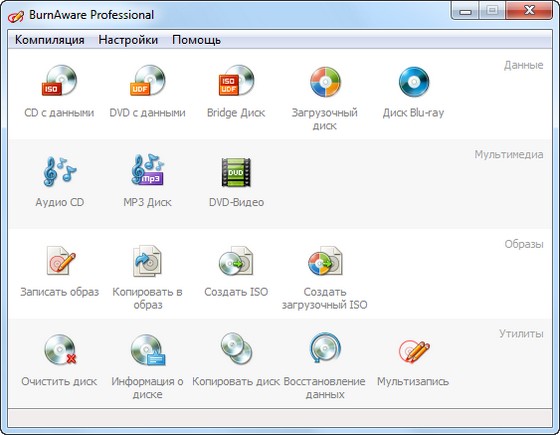
Task: Open the Мультизапись pencils icon
Action: coord(414,351)
